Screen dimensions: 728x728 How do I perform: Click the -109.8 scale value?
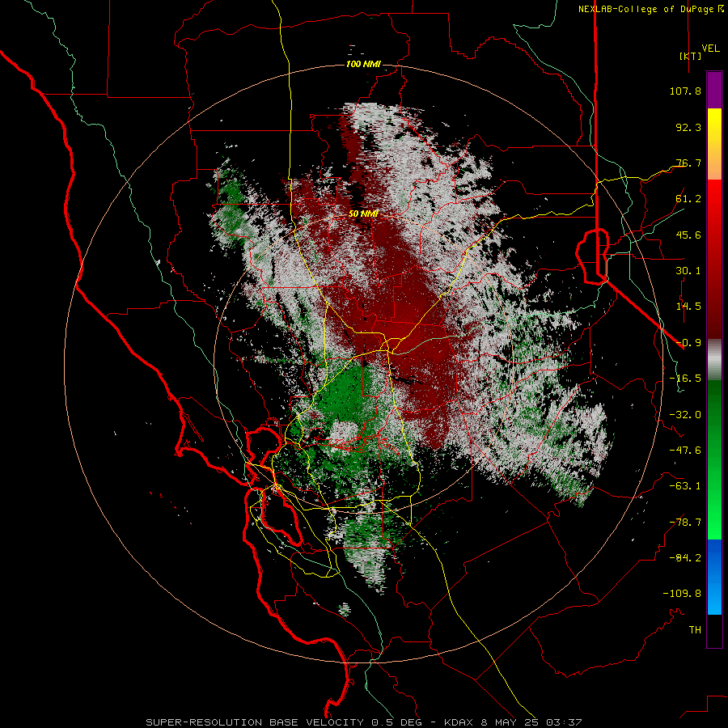click(x=682, y=594)
